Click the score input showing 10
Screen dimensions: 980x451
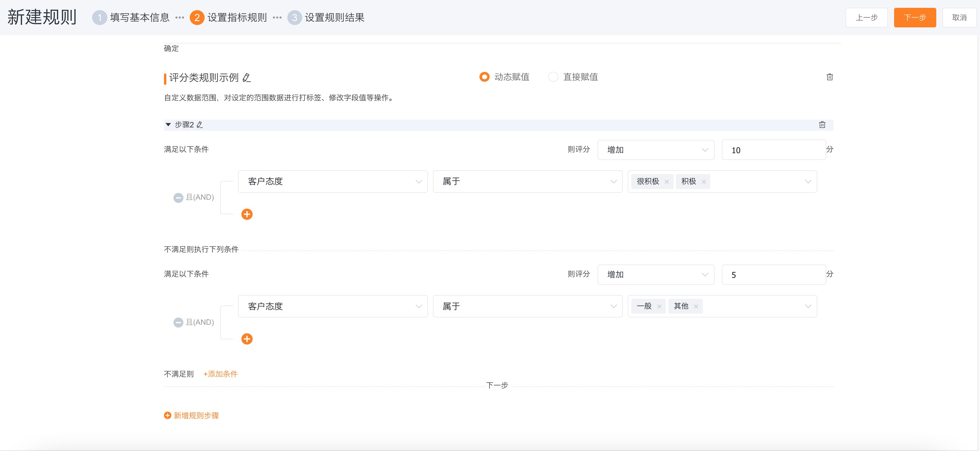coord(774,150)
